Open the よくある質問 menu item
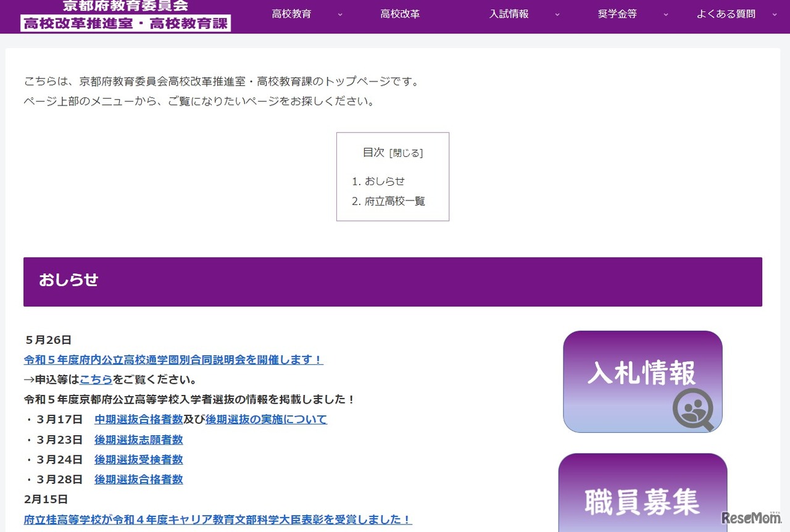This screenshot has height=532, width=790. (x=725, y=13)
